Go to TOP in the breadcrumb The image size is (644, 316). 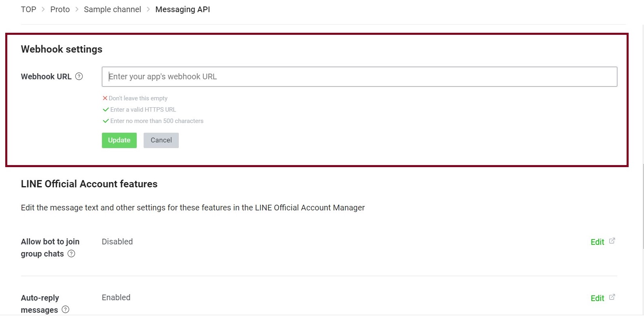click(x=28, y=9)
